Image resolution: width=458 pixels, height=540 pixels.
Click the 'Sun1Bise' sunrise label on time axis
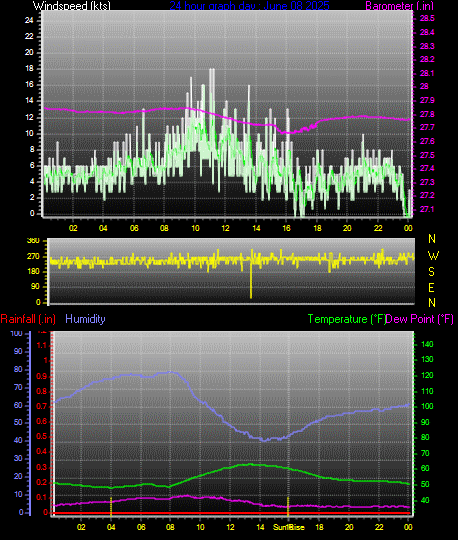pos(289,527)
